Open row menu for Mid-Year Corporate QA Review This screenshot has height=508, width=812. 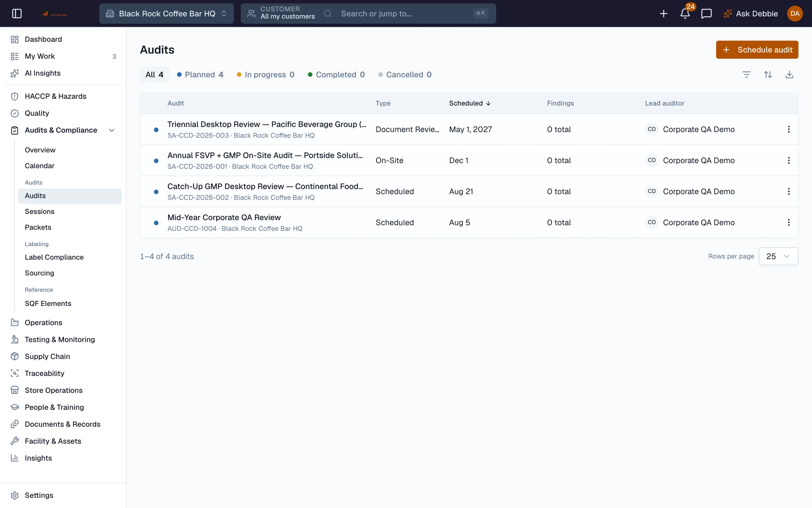click(x=789, y=222)
